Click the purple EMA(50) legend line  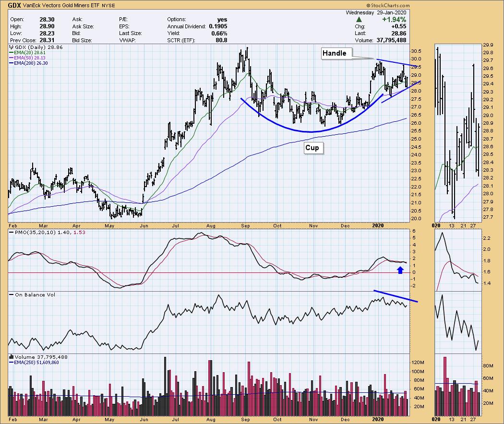[11, 58]
